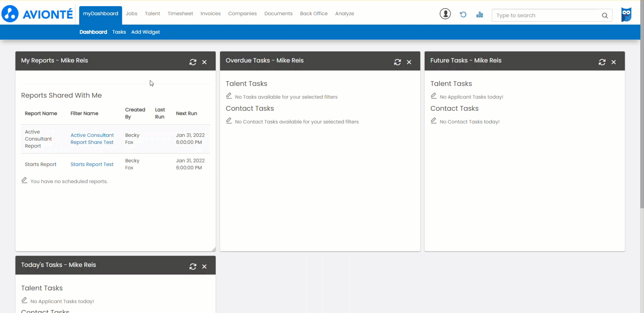644x313 pixels.
Task: Open the Analyze menu
Action: [x=345, y=14]
